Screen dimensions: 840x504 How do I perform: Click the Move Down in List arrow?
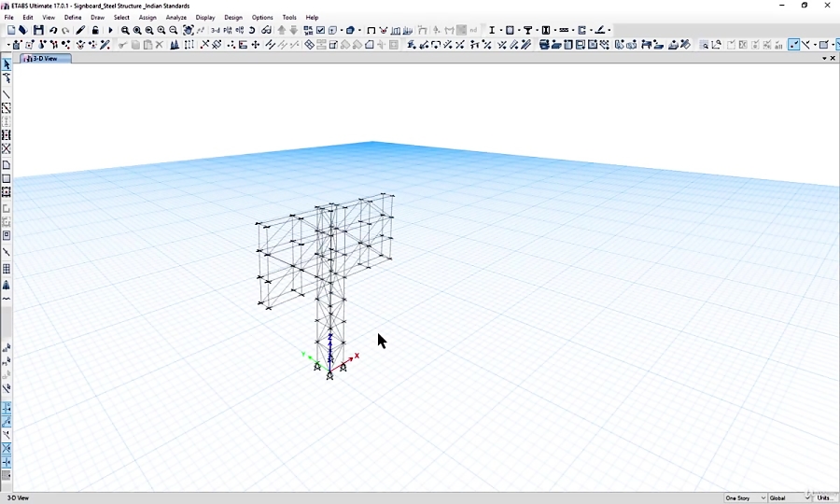coord(294,31)
